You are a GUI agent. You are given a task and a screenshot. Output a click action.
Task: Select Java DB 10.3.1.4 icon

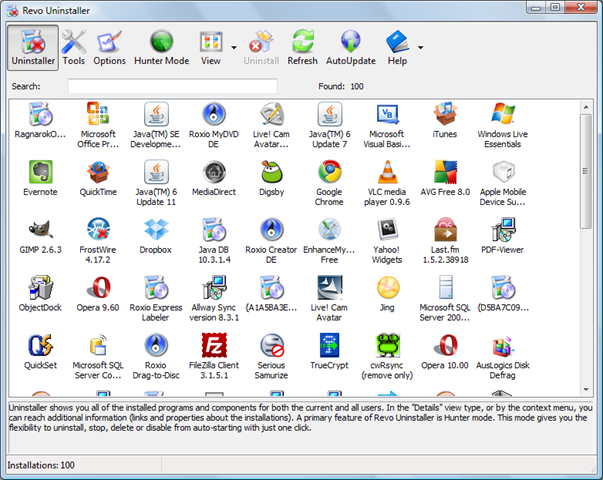214,230
